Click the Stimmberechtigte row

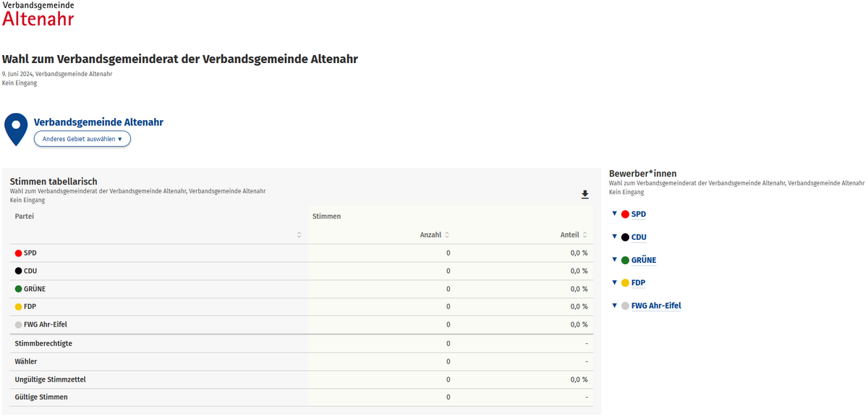[301, 343]
